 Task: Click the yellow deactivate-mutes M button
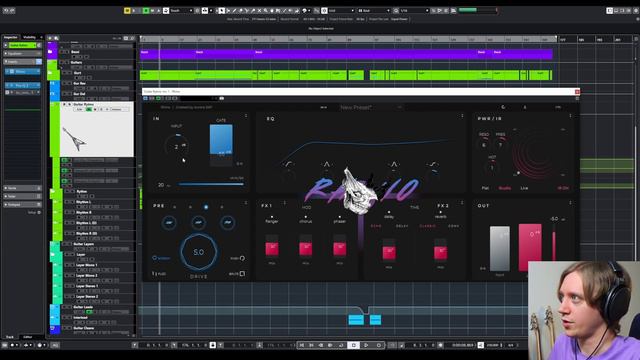[127, 11]
